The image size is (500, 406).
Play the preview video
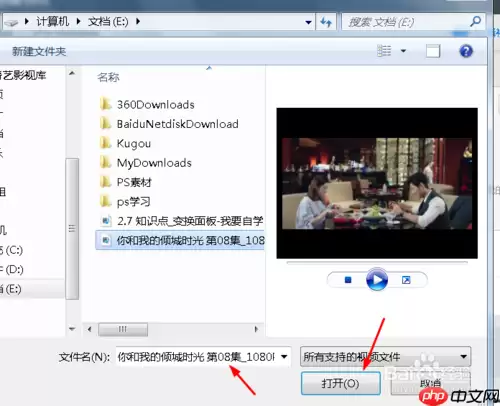(x=377, y=280)
